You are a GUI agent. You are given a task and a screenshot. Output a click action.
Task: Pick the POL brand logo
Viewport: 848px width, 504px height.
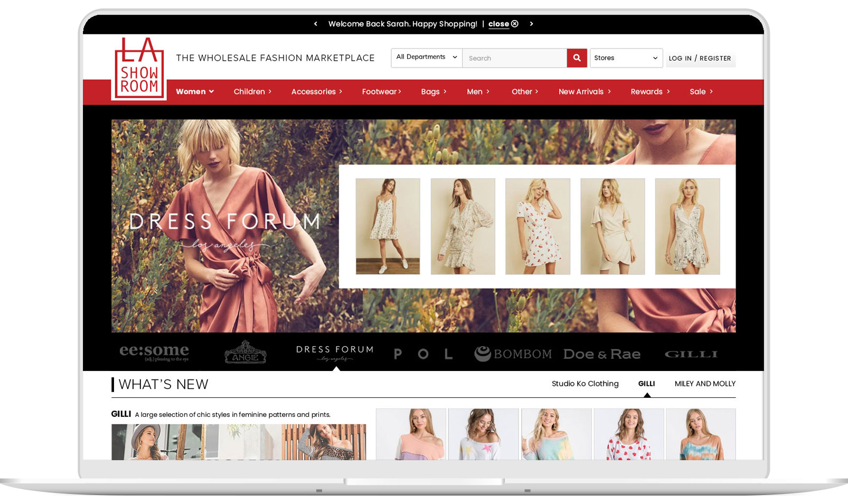(x=423, y=354)
